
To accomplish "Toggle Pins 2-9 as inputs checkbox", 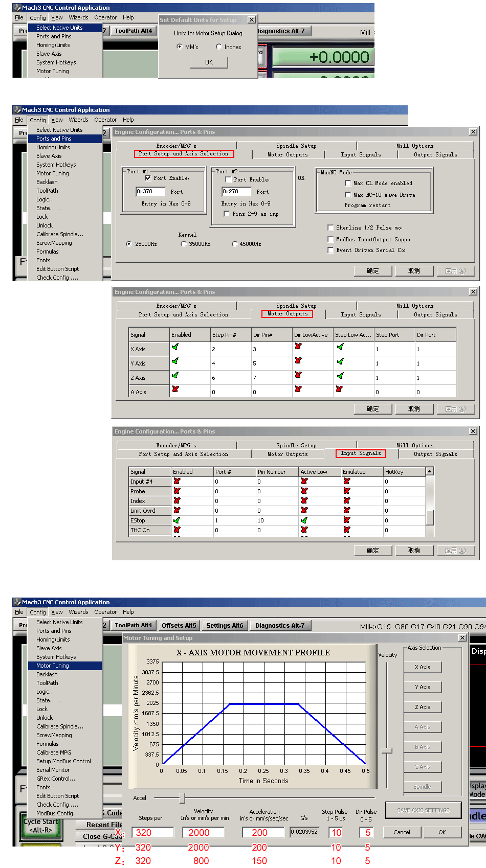I will coord(227,214).
